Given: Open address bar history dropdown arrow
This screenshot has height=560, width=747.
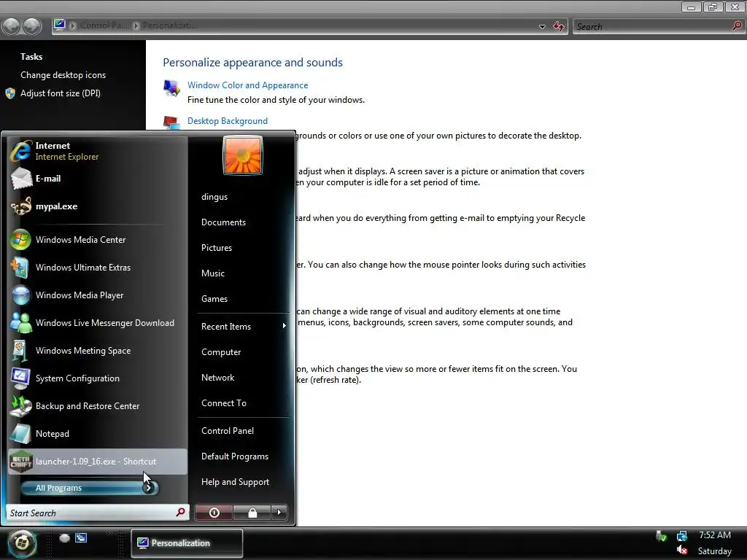Looking at the screenshot, I should [542, 27].
